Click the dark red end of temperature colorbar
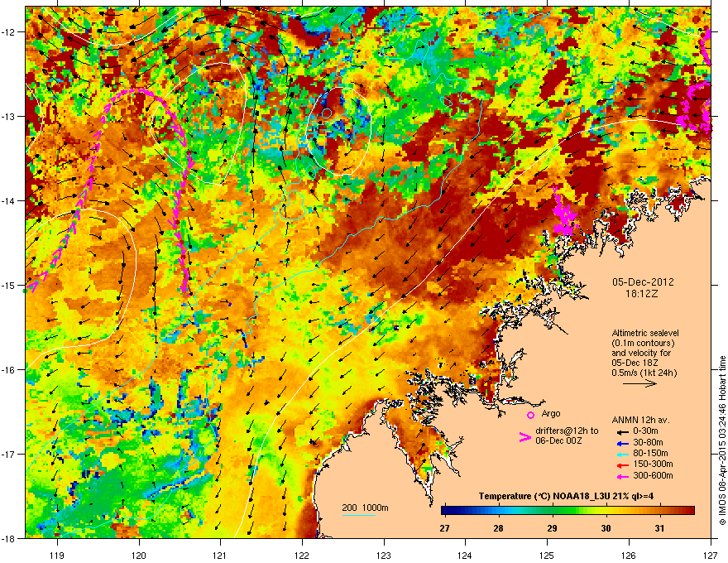This screenshot has width=728, height=563. point(689,511)
